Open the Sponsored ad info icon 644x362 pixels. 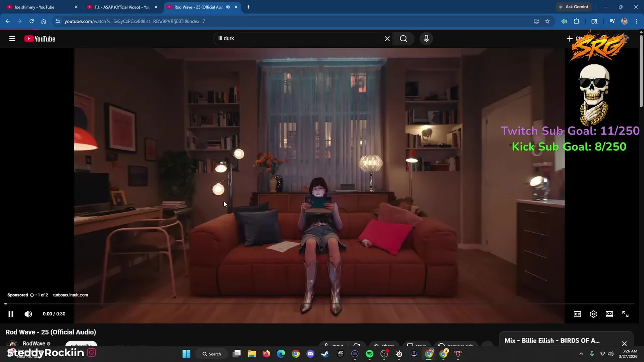[x=32, y=295]
